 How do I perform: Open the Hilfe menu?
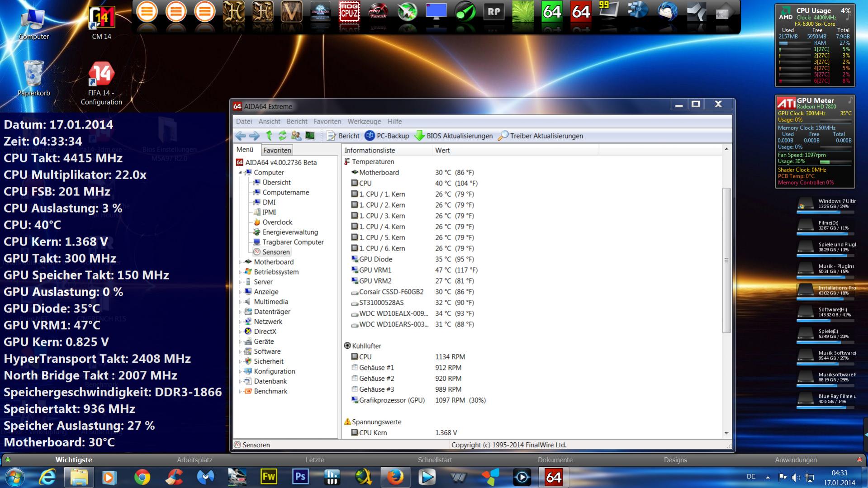coord(394,121)
